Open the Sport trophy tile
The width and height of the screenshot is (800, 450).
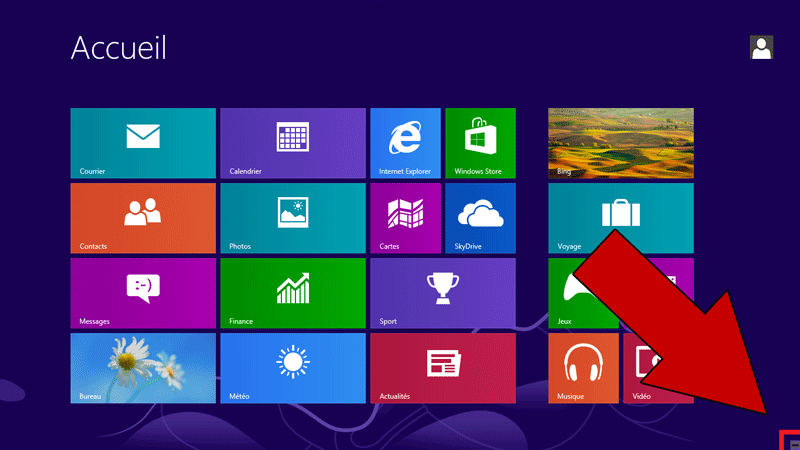tap(442, 293)
